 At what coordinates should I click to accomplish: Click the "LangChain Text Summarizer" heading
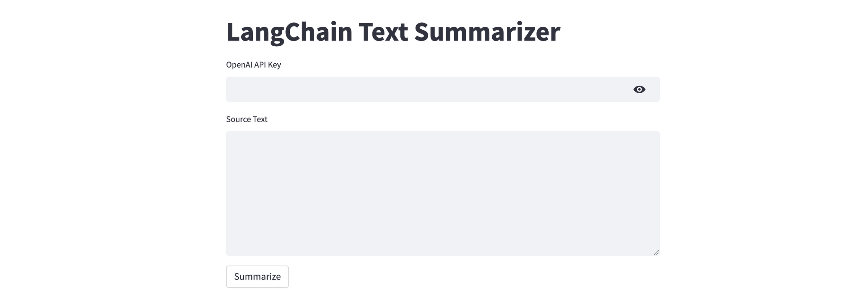pyautogui.click(x=393, y=32)
